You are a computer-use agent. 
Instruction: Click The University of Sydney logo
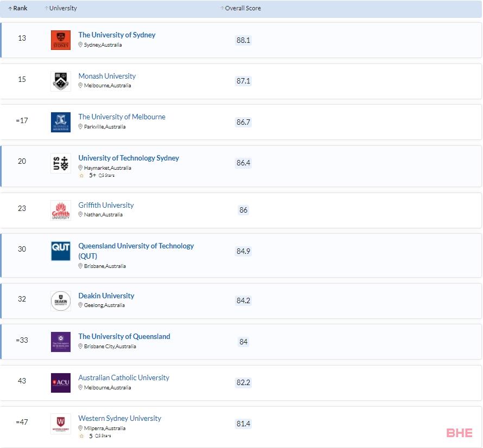pyautogui.click(x=61, y=40)
